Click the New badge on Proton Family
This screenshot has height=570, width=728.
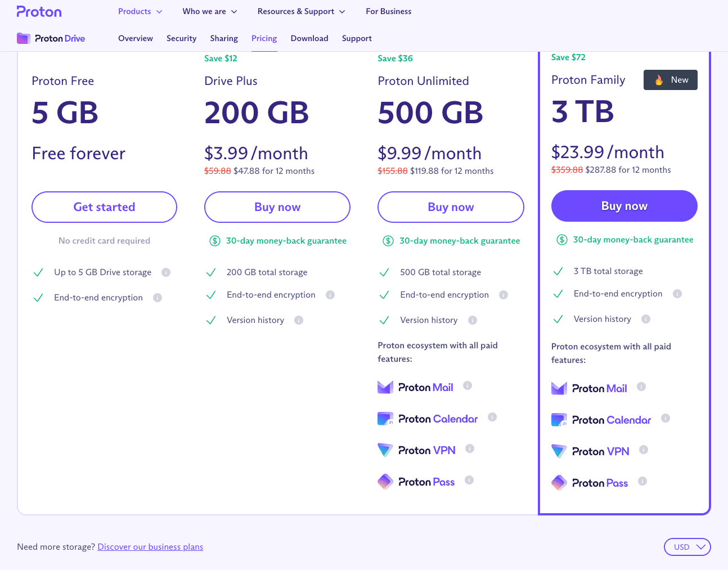click(x=671, y=80)
